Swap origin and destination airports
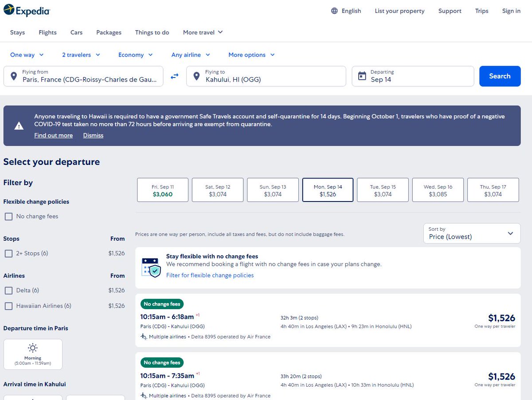Image resolution: width=532 pixels, height=400 pixels. 175,76
